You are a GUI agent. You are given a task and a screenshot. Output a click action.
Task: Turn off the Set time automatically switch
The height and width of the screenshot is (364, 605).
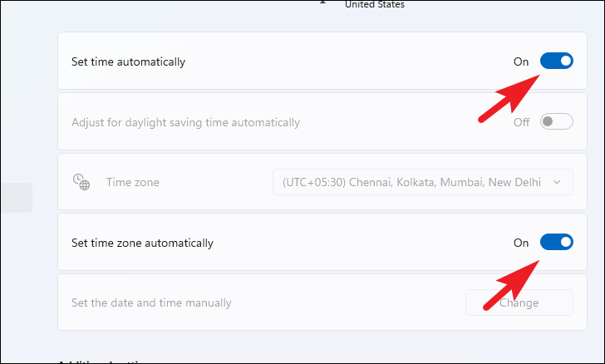[557, 61]
